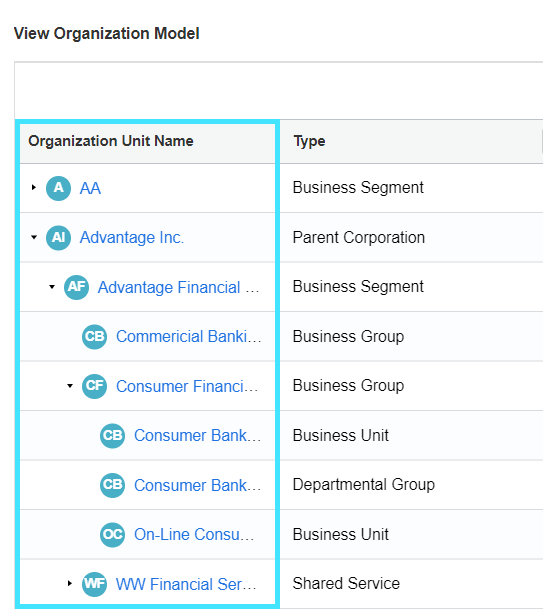Image resolution: width=543 pixels, height=609 pixels.
Task: Open the Commericial Banking link
Action: [188, 336]
